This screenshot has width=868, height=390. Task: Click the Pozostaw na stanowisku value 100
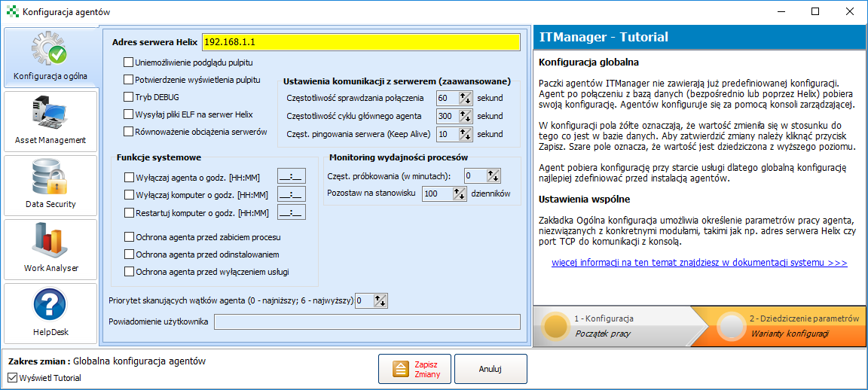click(437, 193)
